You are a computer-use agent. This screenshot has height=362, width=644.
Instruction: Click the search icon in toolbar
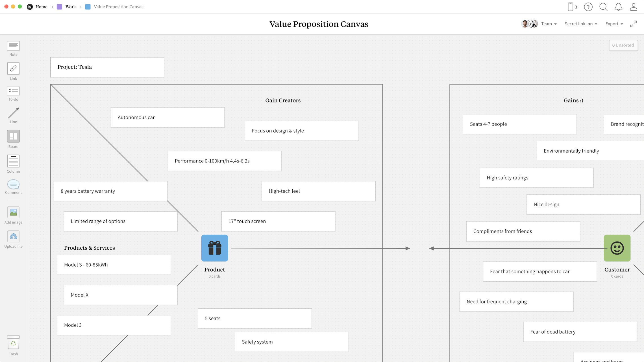coord(604,6)
